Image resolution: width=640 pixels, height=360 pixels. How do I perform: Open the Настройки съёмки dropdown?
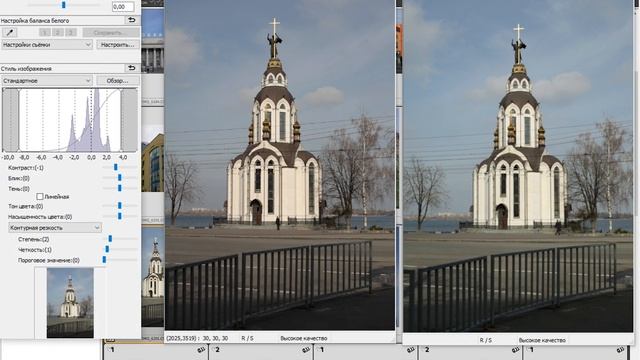(x=47, y=44)
